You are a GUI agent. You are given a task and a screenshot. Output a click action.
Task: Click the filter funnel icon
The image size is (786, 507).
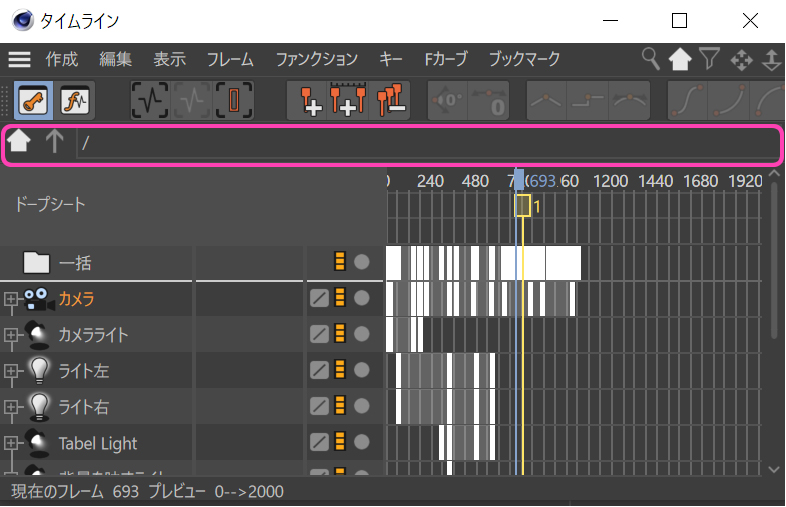coord(709,59)
